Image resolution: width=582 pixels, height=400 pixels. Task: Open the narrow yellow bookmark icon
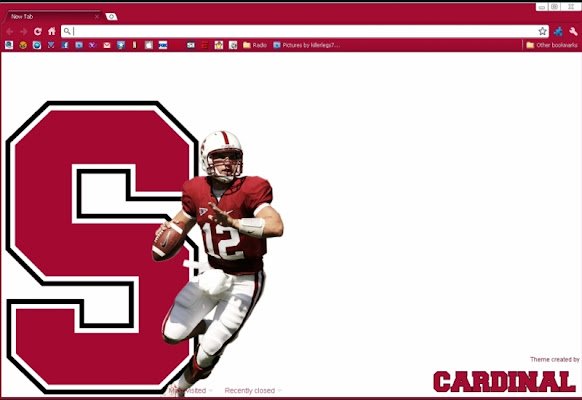134,45
